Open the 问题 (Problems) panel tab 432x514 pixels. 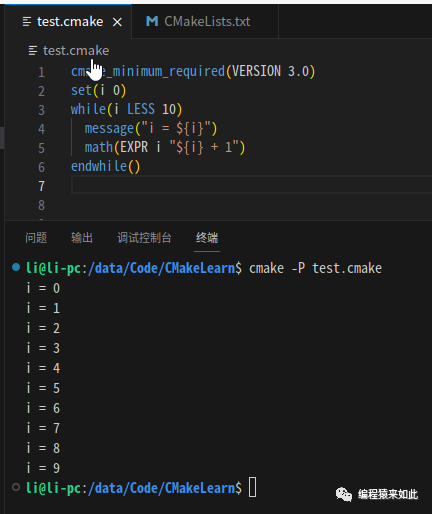tap(36, 238)
